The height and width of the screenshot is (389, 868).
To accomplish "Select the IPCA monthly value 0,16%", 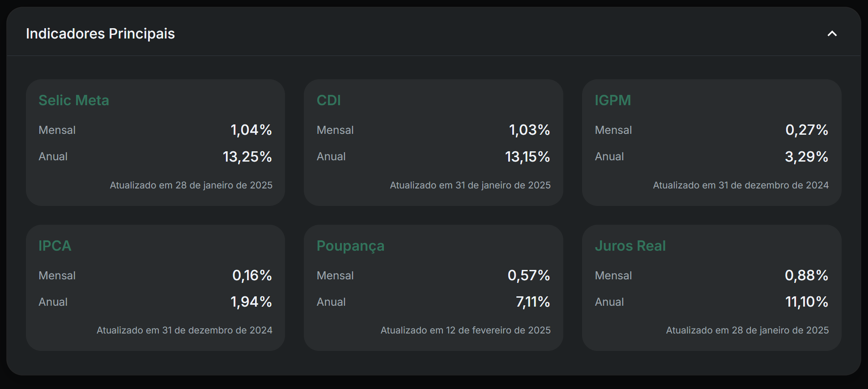I will (x=253, y=275).
